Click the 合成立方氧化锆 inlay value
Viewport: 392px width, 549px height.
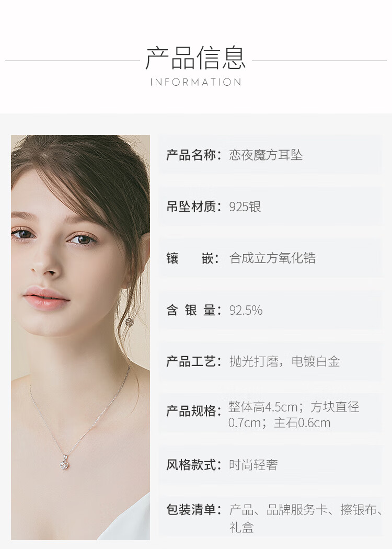(x=272, y=258)
